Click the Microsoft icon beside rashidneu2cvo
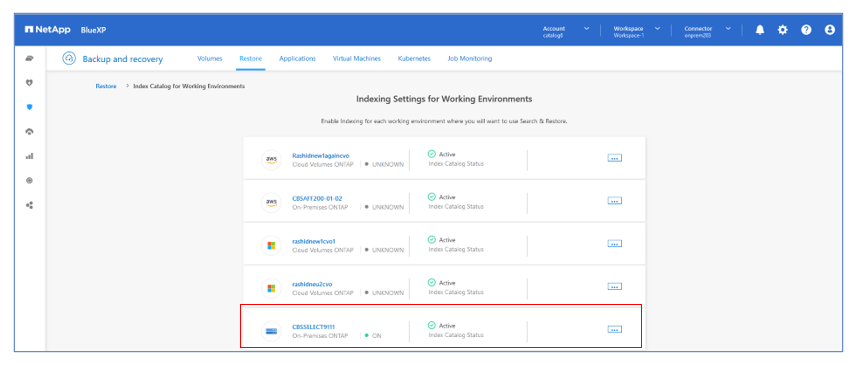This screenshot has width=862, height=366. tap(271, 288)
